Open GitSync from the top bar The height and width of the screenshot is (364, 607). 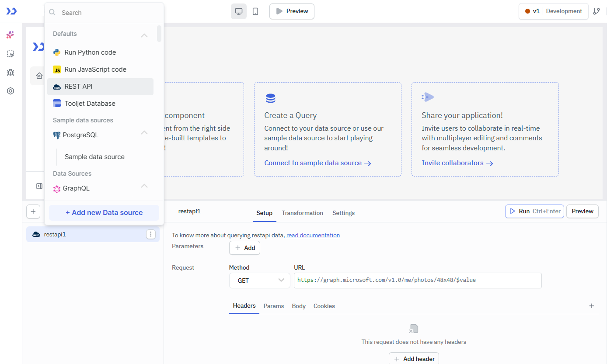[x=597, y=11]
